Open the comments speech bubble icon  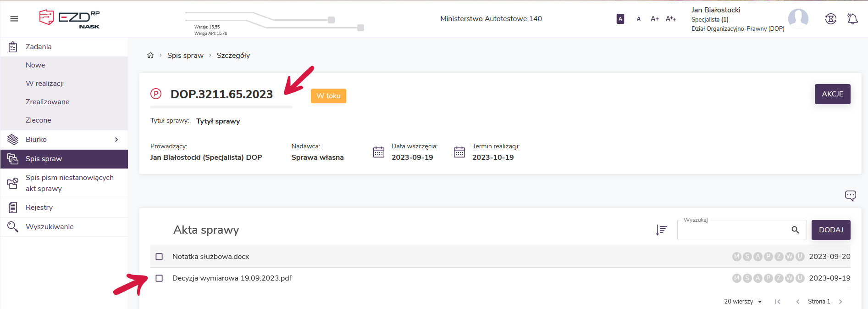point(850,196)
